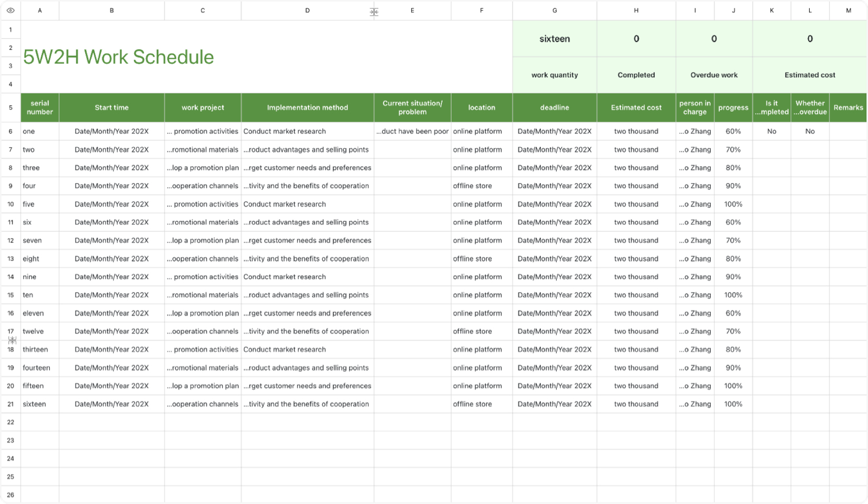Click the 'one' serial number cell
868x504 pixels.
click(40, 131)
